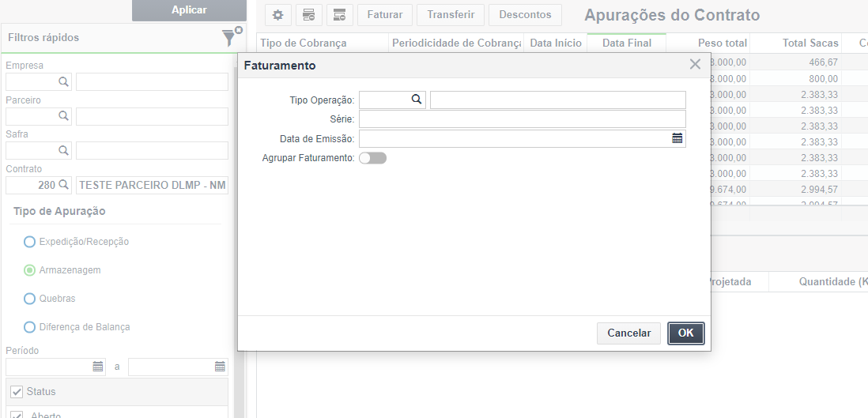The image size is (868, 418).
Task: Click the Tipo de Apuração section heading
Action: point(59,212)
